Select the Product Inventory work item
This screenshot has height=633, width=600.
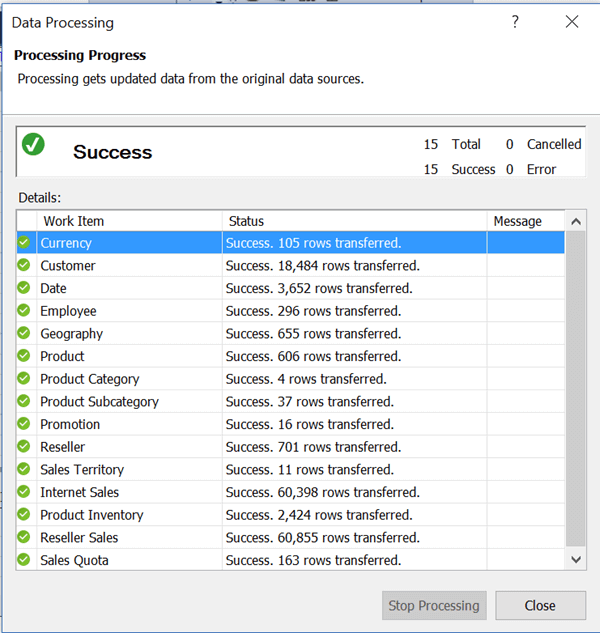(x=291, y=514)
